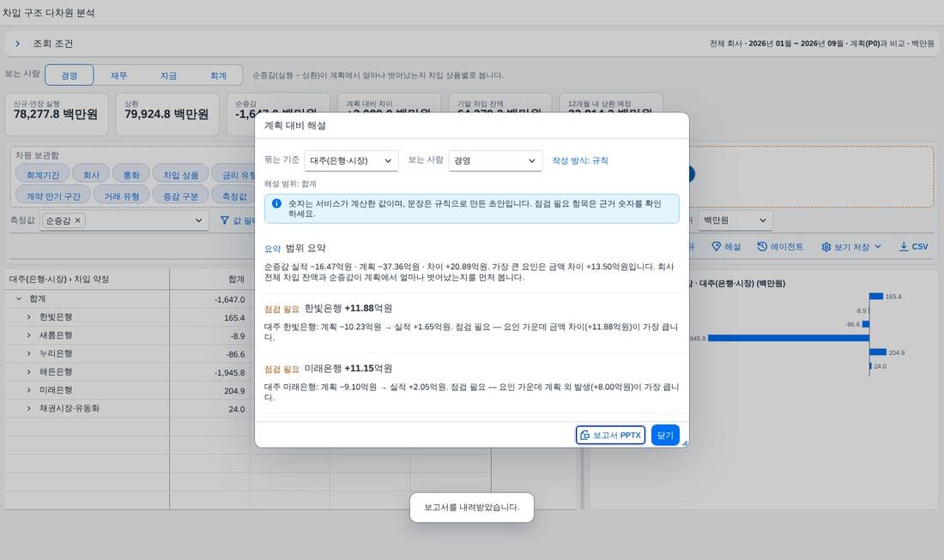Open the 측정값 multi-select dropdown arrow

[199, 220]
